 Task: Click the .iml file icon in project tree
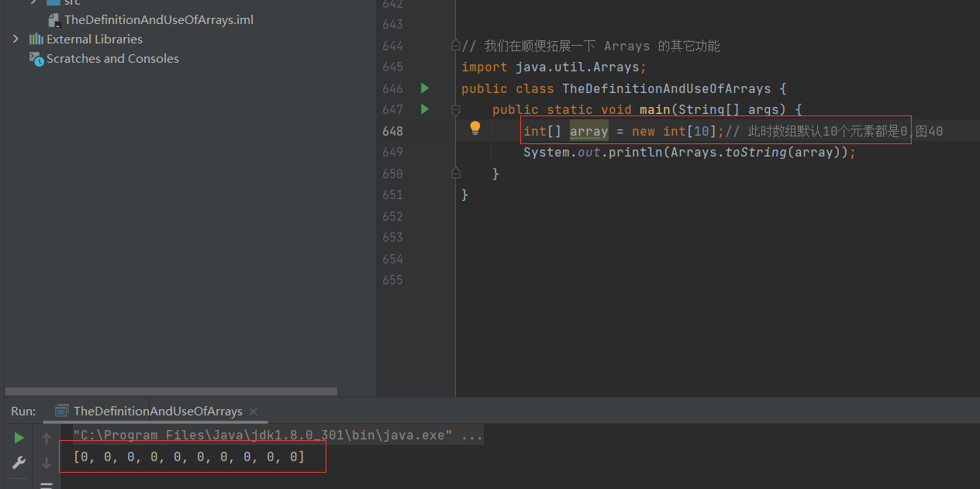(x=54, y=20)
